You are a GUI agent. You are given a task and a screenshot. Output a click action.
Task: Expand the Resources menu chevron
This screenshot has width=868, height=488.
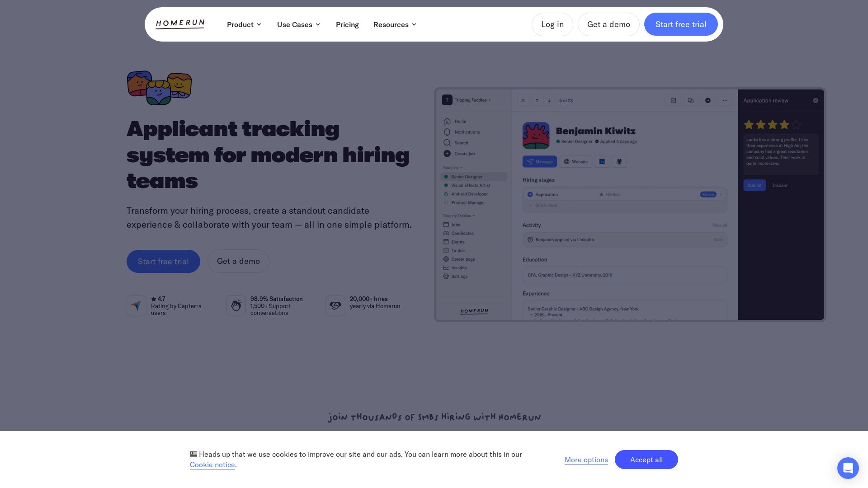414,24
